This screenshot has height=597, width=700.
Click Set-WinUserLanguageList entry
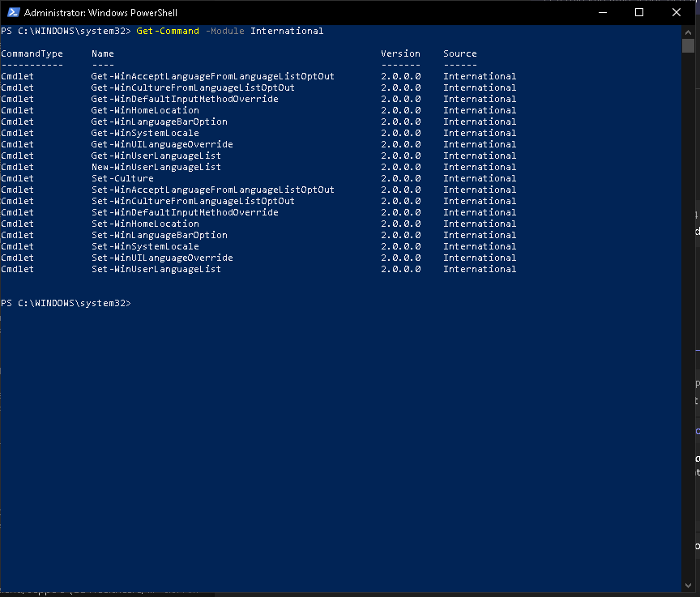[156, 269]
